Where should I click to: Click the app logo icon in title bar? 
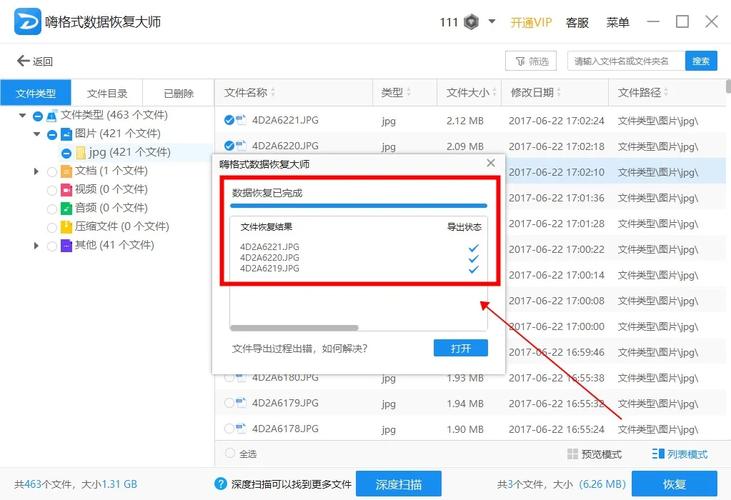pyautogui.click(x=27, y=21)
